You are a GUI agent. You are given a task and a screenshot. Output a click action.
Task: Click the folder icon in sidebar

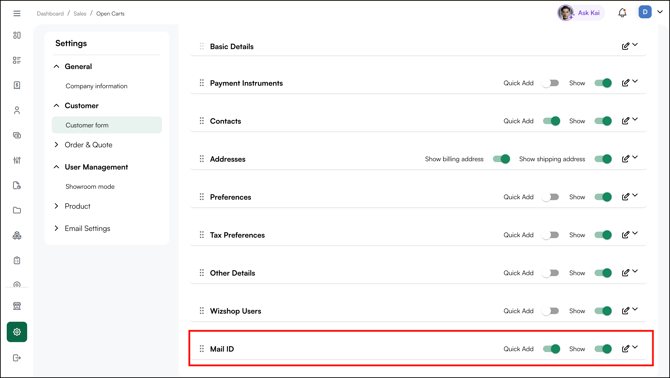pyautogui.click(x=17, y=210)
